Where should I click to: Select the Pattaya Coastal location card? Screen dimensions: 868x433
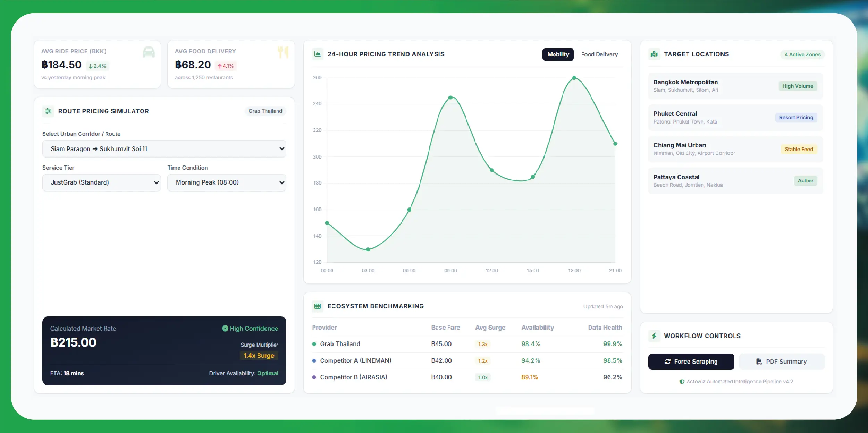735,181
